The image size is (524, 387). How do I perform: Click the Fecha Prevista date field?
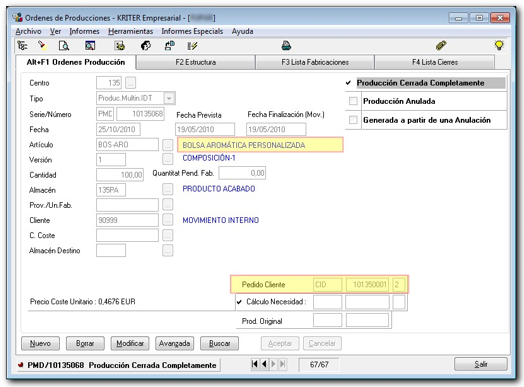tap(205, 129)
